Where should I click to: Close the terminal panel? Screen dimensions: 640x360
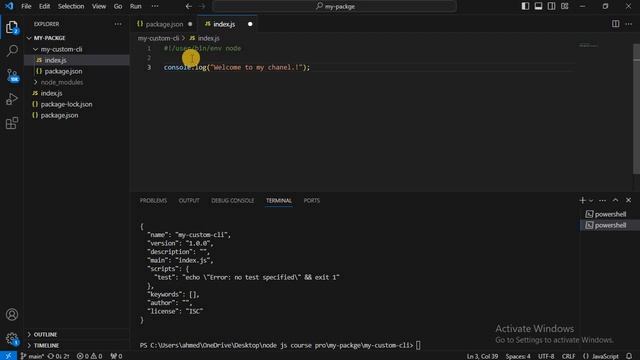(629, 200)
